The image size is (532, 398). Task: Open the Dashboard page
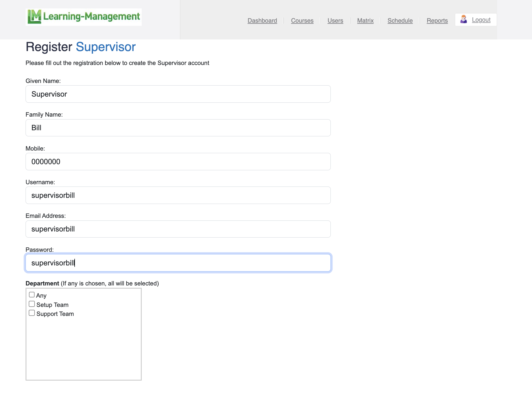coord(262,21)
